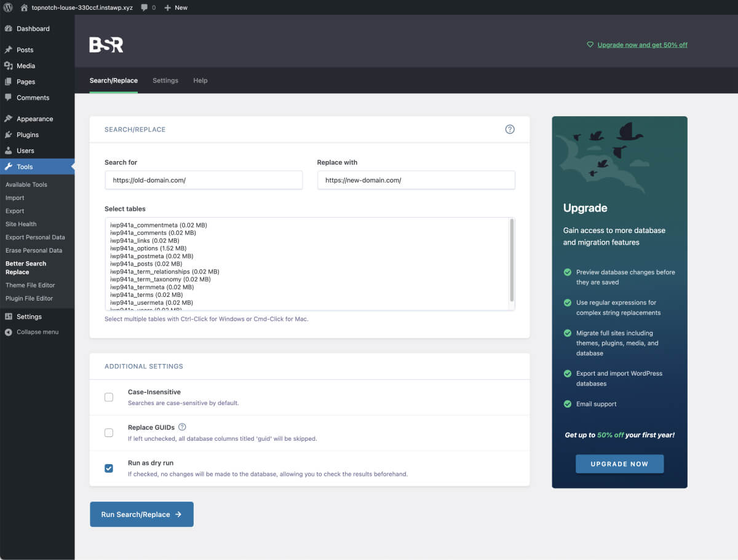The image size is (738, 560).
Task: Check the Replace GUIDs checkbox
Action: pyautogui.click(x=109, y=433)
